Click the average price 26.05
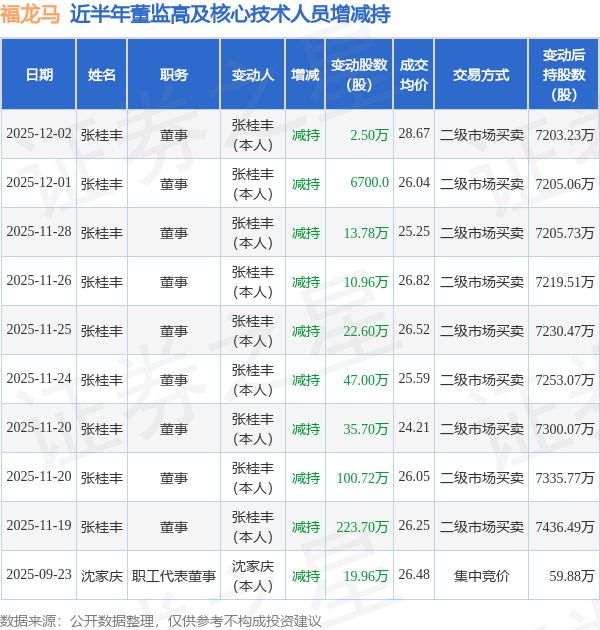The width and height of the screenshot is (600, 630). click(x=414, y=477)
